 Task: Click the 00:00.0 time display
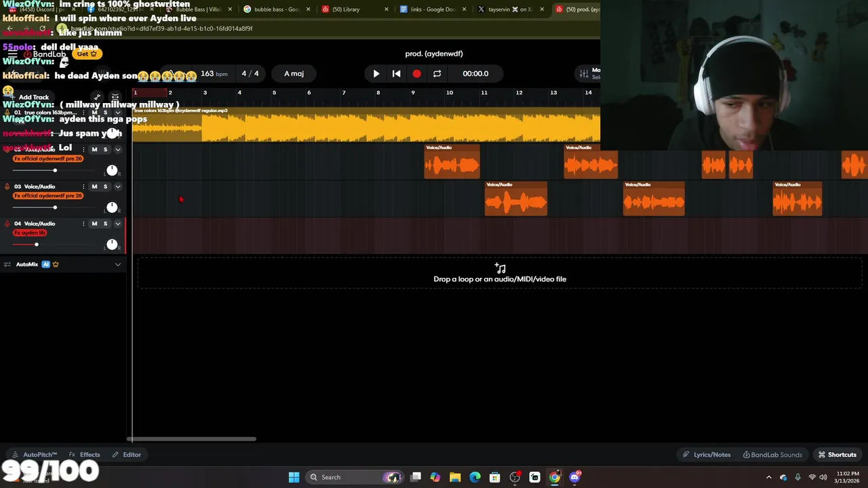pos(475,73)
